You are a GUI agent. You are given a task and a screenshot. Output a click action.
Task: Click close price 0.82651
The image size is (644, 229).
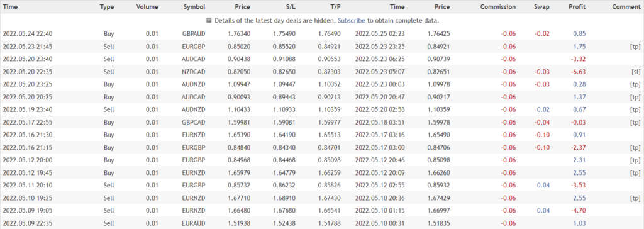point(438,72)
